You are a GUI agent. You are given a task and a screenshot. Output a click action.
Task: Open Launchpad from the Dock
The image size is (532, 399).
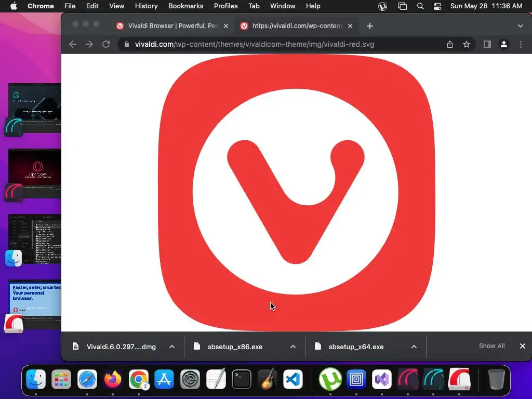(x=61, y=379)
